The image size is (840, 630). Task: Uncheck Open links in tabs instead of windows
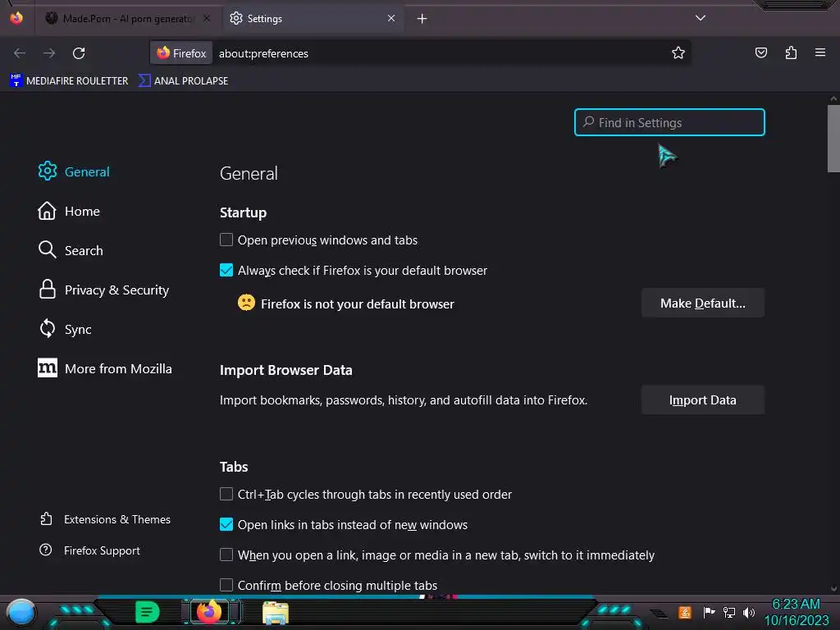226,524
